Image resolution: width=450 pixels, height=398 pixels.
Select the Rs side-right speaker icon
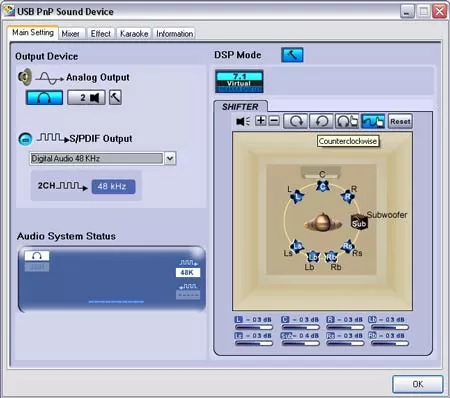coord(348,246)
